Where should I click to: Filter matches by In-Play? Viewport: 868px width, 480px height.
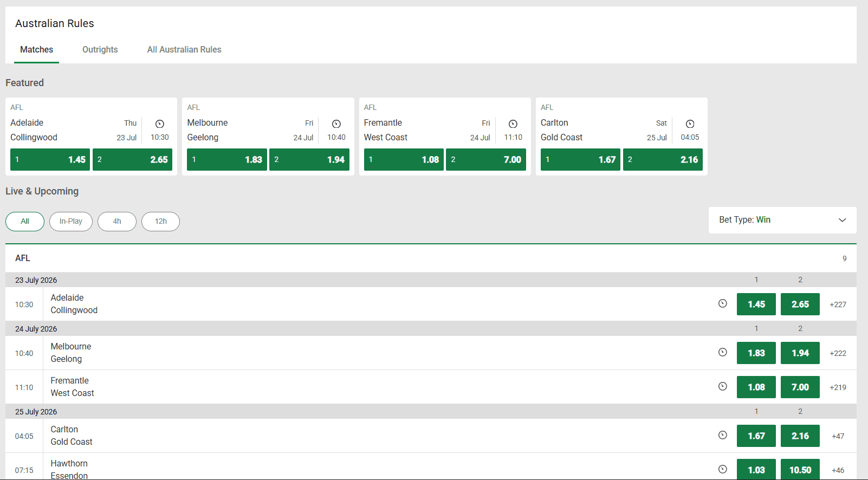[x=71, y=222]
